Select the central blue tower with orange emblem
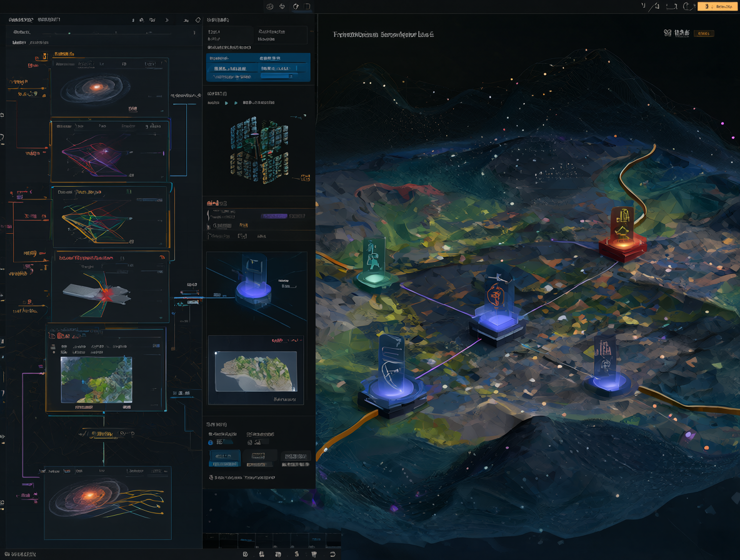The image size is (740, 560). click(498, 307)
